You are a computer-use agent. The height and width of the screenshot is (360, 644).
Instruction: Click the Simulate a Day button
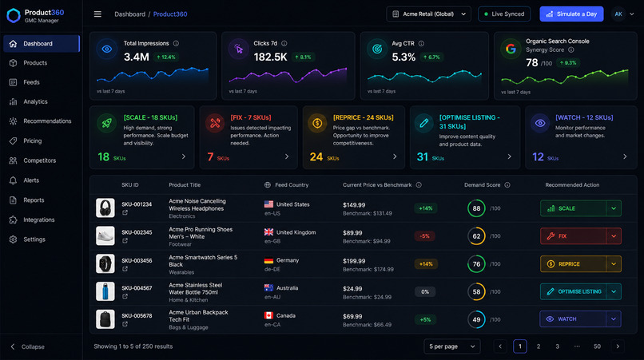pyautogui.click(x=571, y=14)
